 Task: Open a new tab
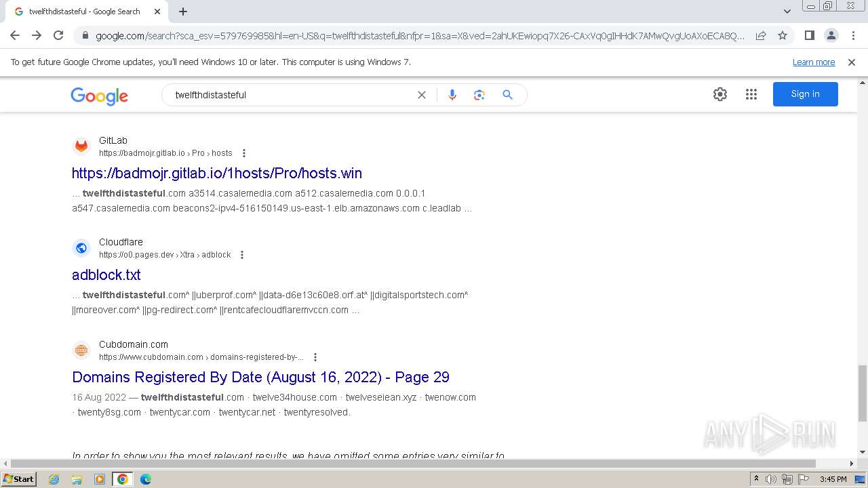tap(183, 12)
